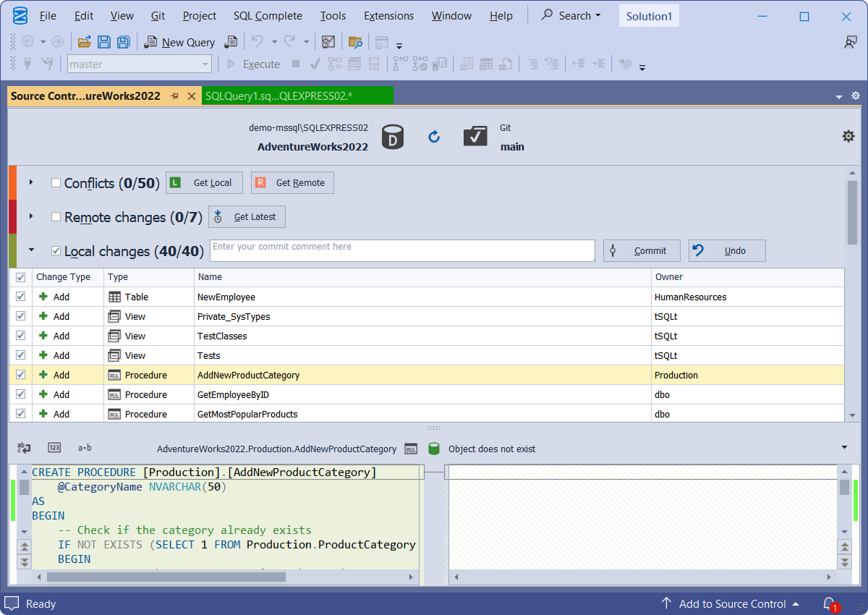Click the New Query toolbar button

point(180,42)
